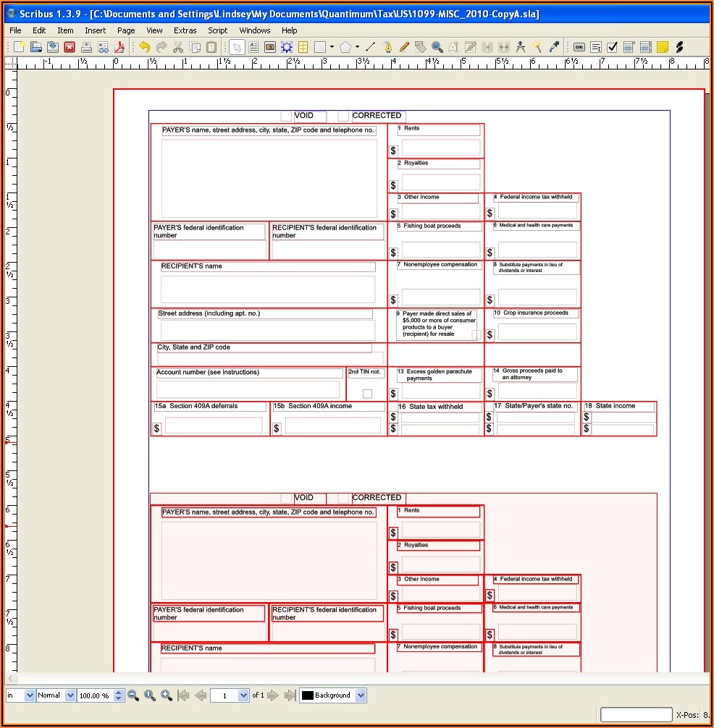714x728 pixels.
Task: Open the Extras menu
Action: [185, 30]
